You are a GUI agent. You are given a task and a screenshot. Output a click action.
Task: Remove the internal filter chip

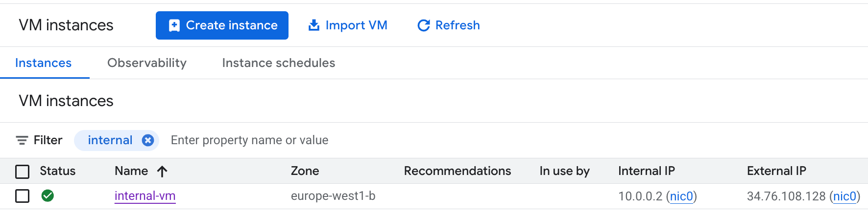pyautogui.click(x=148, y=140)
